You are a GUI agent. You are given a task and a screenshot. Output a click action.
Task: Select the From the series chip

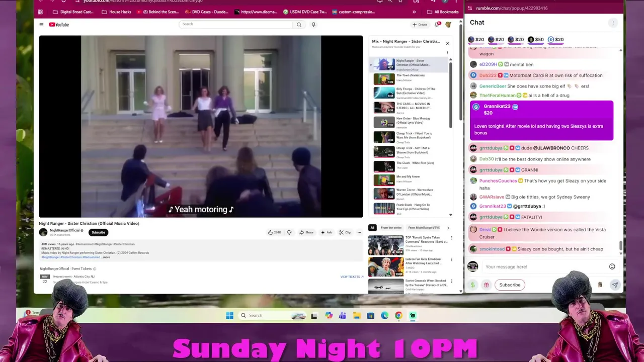click(x=391, y=228)
